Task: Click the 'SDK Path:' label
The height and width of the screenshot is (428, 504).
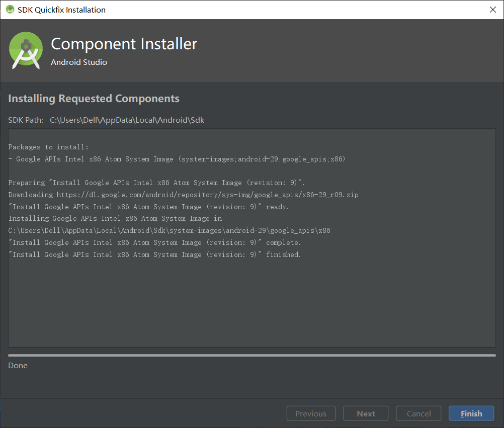Action: click(x=26, y=120)
